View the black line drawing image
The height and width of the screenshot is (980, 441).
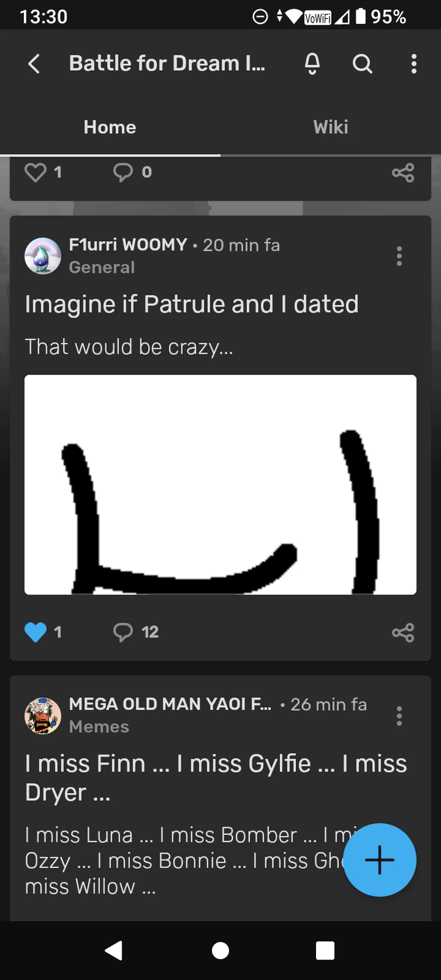click(220, 485)
